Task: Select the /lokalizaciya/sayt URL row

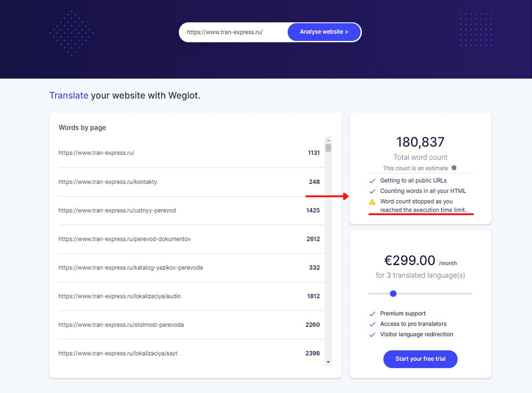Action: pyautogui.click(x=191, y=353)
